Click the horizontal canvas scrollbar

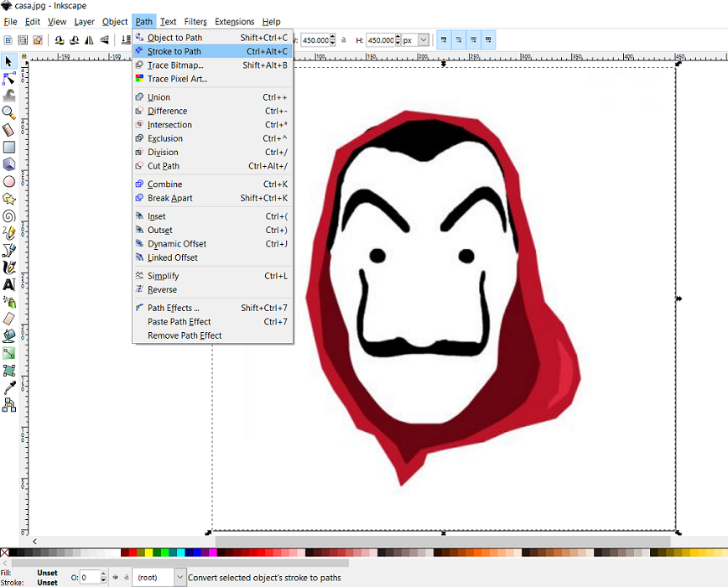click(443, 541)
